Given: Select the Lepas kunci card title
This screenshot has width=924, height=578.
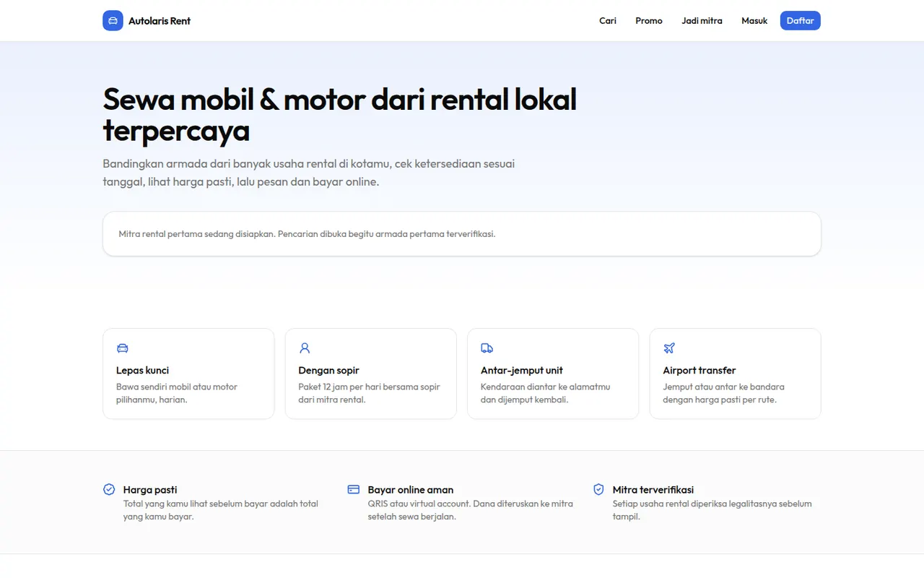Looking at the screenshot, I should click(x=143, y=371).
